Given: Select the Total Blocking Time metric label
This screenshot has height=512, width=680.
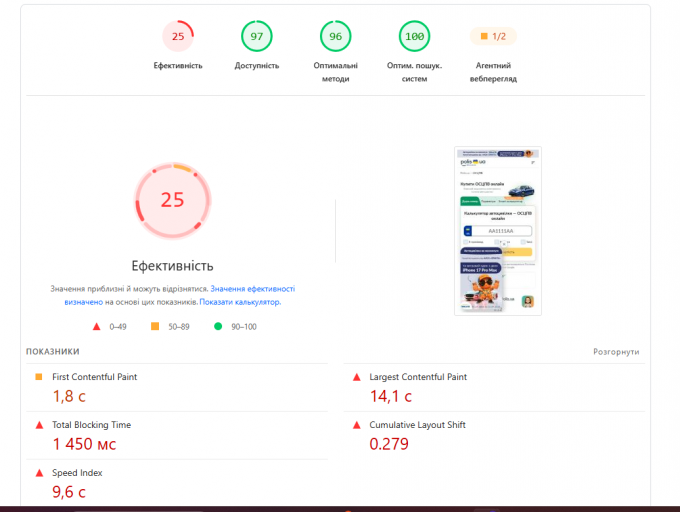Looking at the screenshot, I should pyautogui.click(x=92, y=425).
